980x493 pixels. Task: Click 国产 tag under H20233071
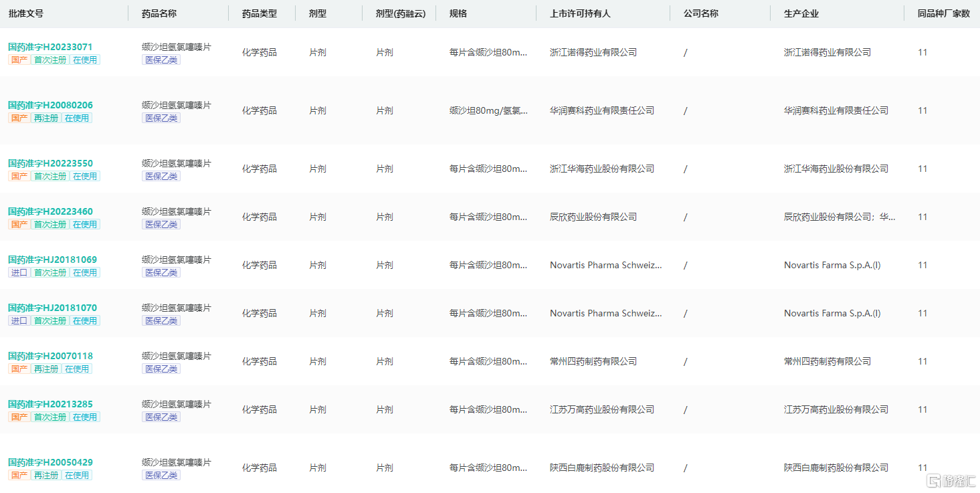tap(19, 60)
